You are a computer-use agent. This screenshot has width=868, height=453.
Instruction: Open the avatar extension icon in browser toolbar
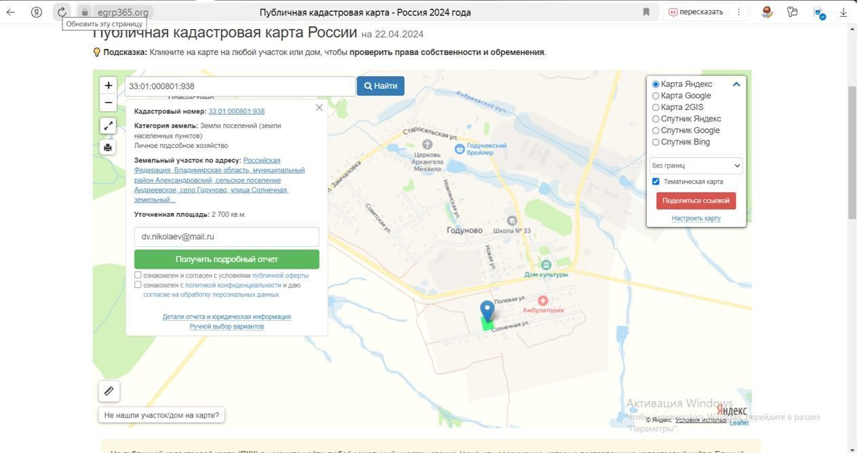[x=767, y=12]
